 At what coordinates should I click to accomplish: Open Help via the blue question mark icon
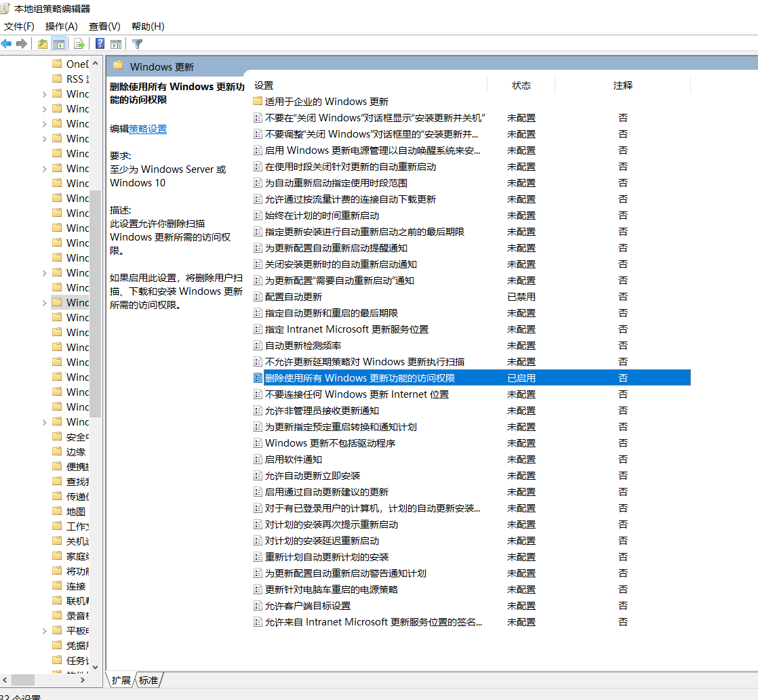[100, 44]
